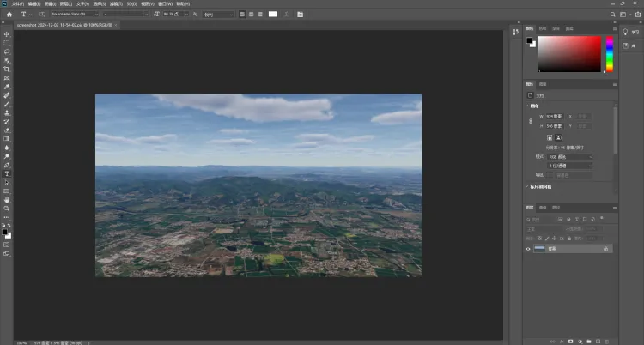Viewport: 644px width, 345px height.
Task: Click the Home icon in options bar
Action: coord(9,15)
